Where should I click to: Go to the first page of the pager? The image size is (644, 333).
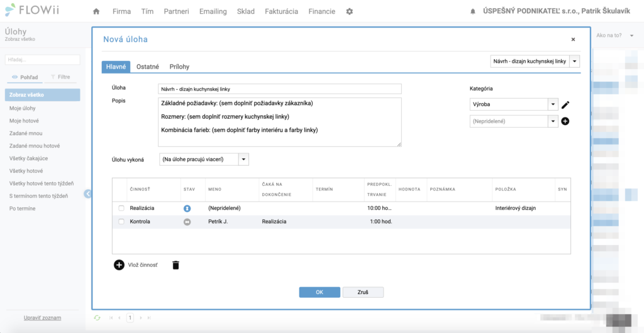pos(111,318)
